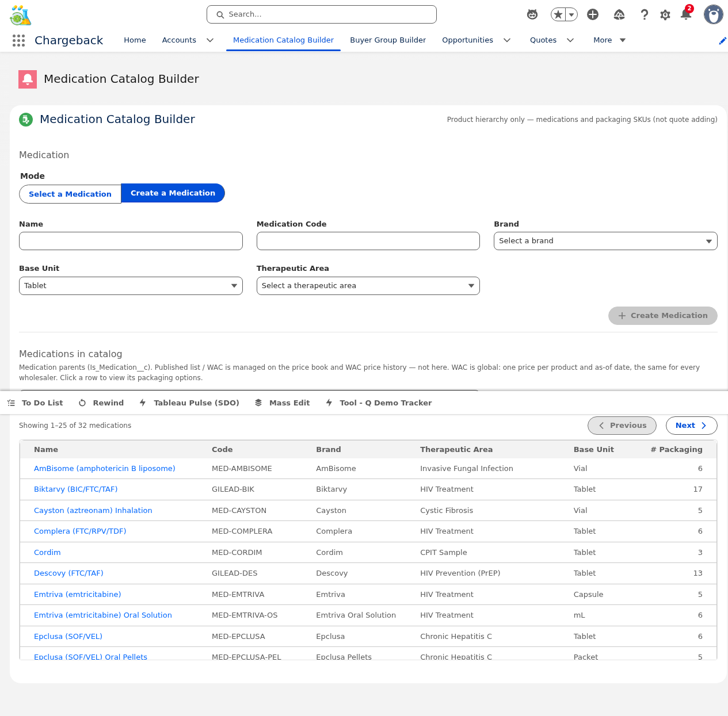Expand the Accounts tab chevron menu
The height and width of the screenshot is (716, 728).
210,40
